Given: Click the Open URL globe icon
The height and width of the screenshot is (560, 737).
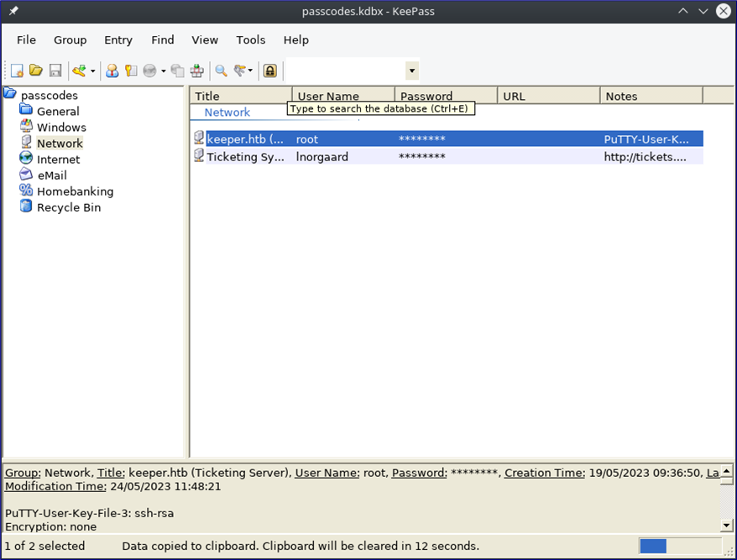Looking at the screenshot, I should 149,71.
